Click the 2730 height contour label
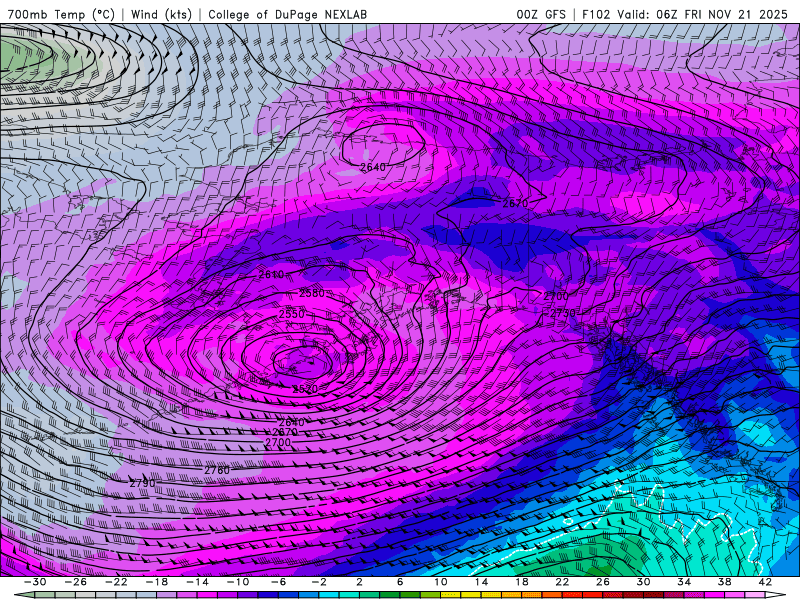800x600 pixels. [562, 313]
